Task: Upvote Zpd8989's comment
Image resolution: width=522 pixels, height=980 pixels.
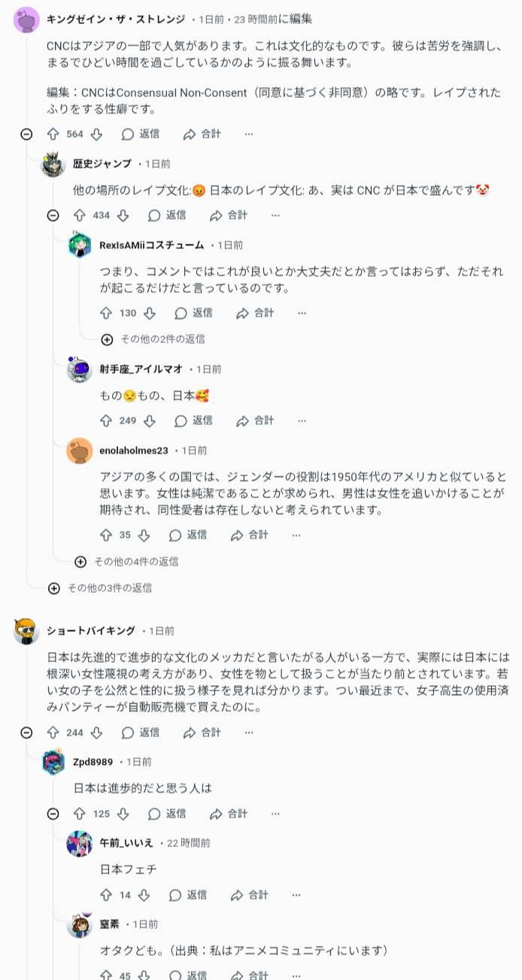Action: [79, 814]
